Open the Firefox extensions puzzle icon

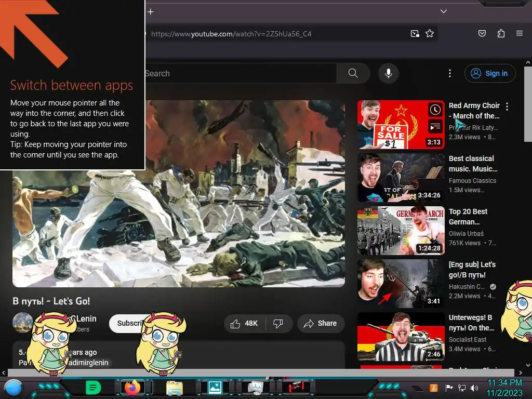pyautogui.click(x=501, y=33)
